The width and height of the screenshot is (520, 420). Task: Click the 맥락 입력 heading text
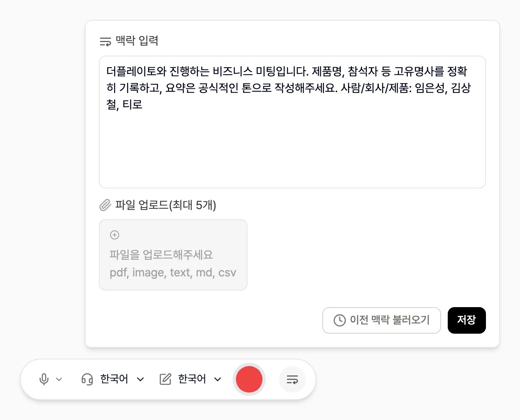tap(137, 41)
